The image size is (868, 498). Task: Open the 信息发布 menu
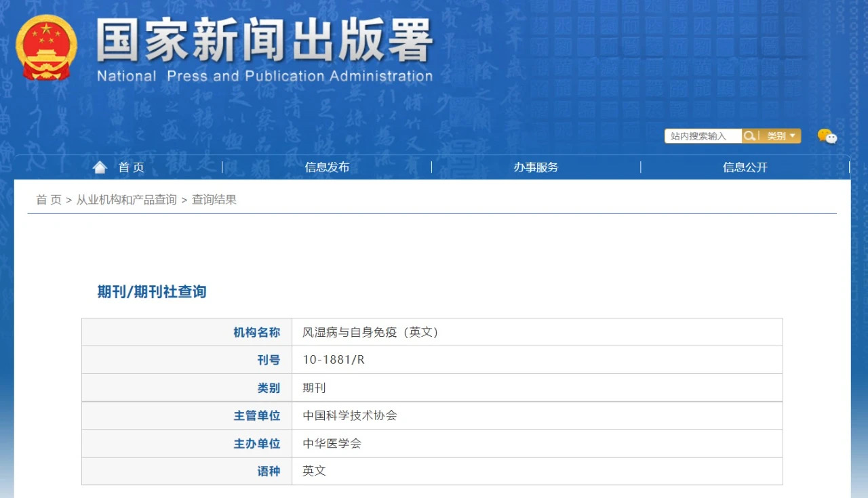pos(327,167)
